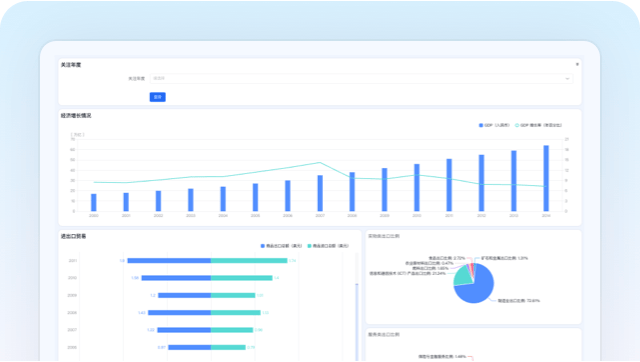Click the 2006 blue export bar
640x362 pixels.
[190, 347]
